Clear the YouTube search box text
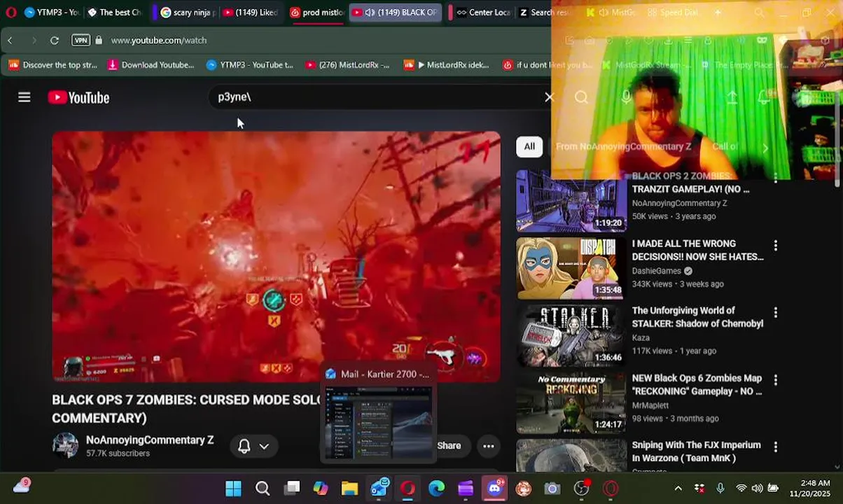The width and height of the screenshot is (843, 504). click(549, 97)
